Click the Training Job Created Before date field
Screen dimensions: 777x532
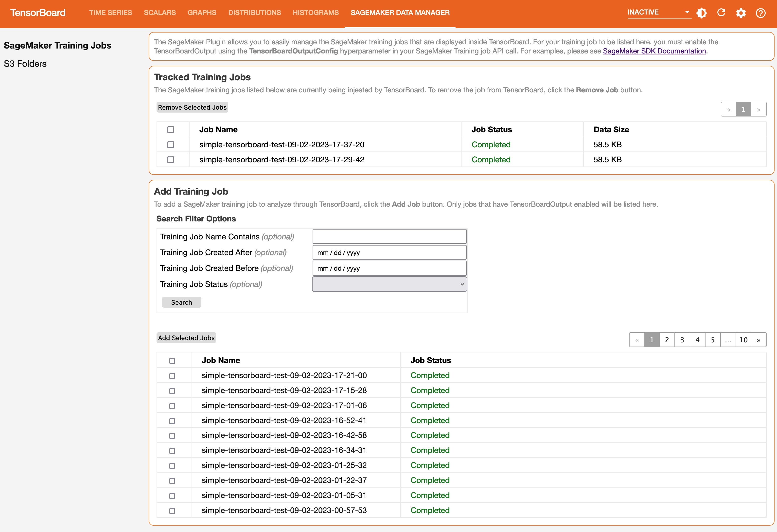(389, 268)
